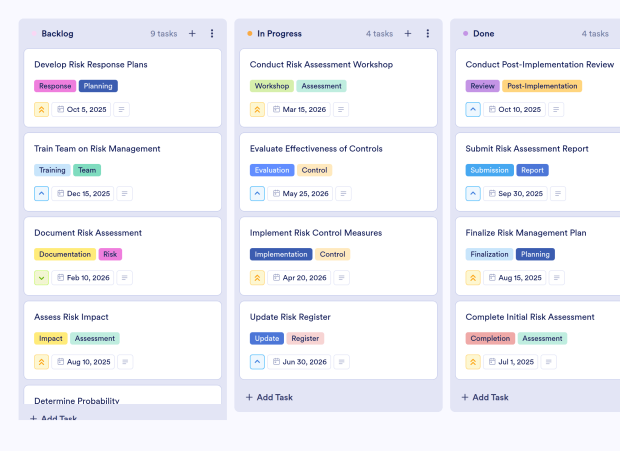Viewport: 620px width, 451px height.
Task: Open description icon on Train Team card
Action: coord(125,194)
